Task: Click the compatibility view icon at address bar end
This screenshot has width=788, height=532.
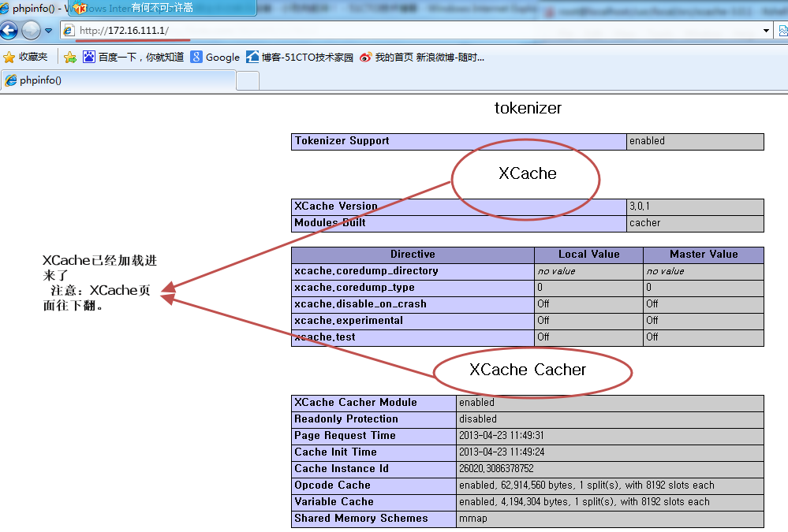Action: pyautogui.click(x=782, y=31)
